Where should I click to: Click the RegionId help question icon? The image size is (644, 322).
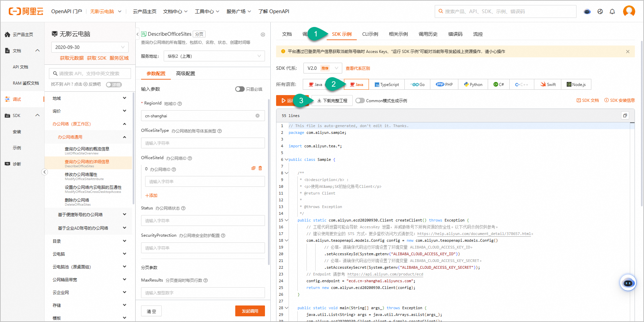180,104
